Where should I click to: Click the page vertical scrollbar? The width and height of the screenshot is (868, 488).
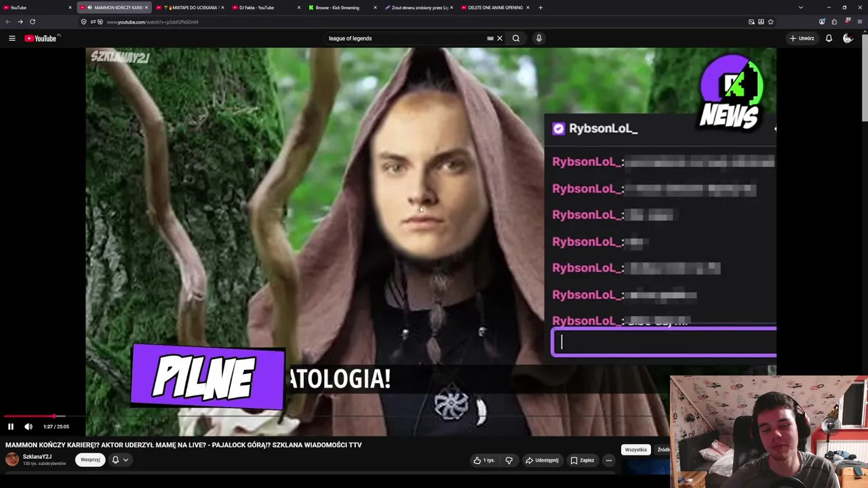click(865, 78)
